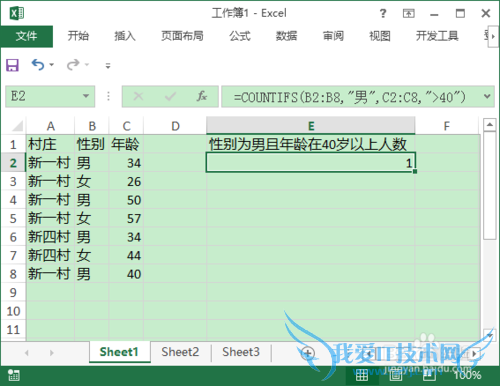Select column C header

(x=126, y=126)
